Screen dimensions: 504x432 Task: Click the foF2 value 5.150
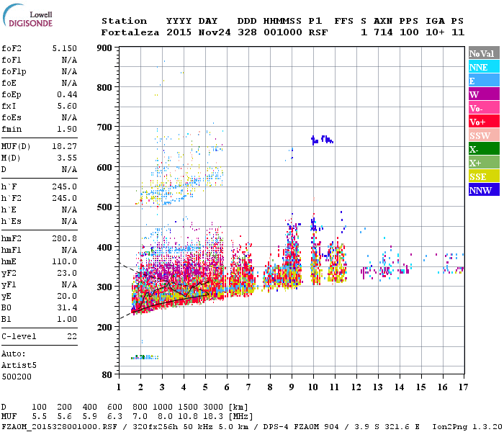[65, 48]
